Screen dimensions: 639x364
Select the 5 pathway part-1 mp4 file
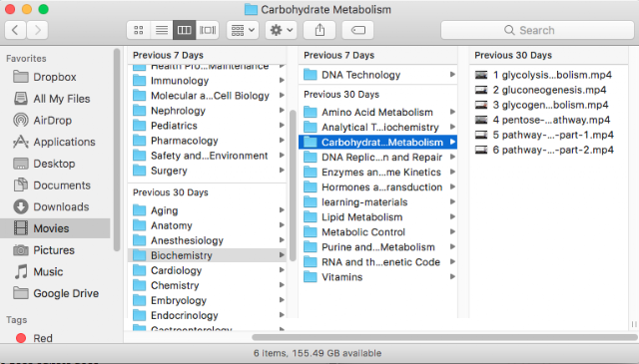pyautogui.click(x=548, y=135)
